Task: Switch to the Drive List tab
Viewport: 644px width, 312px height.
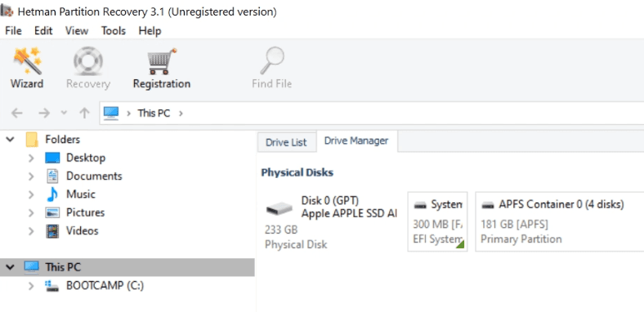Action: (286, 142)
